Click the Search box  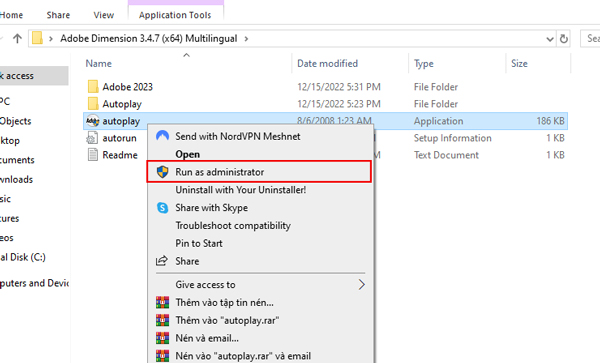pyautogui.click(x=590, y=38)
